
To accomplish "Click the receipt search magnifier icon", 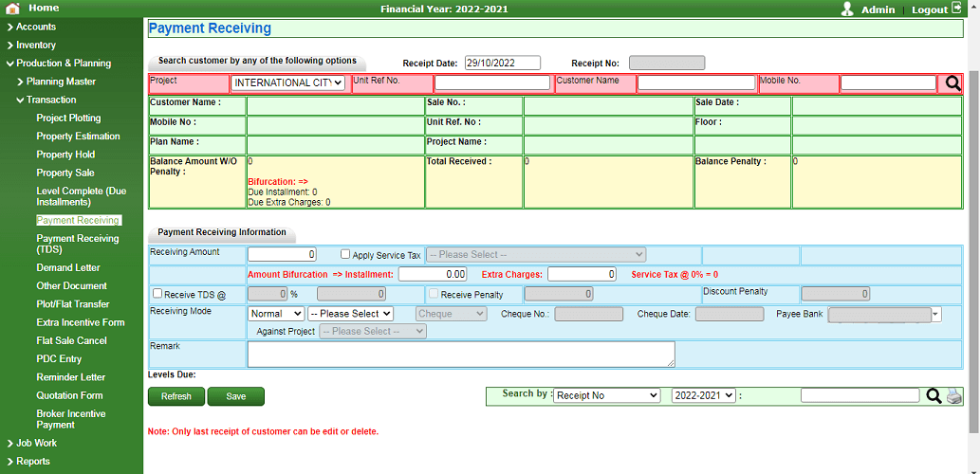I will pos(934,396).
